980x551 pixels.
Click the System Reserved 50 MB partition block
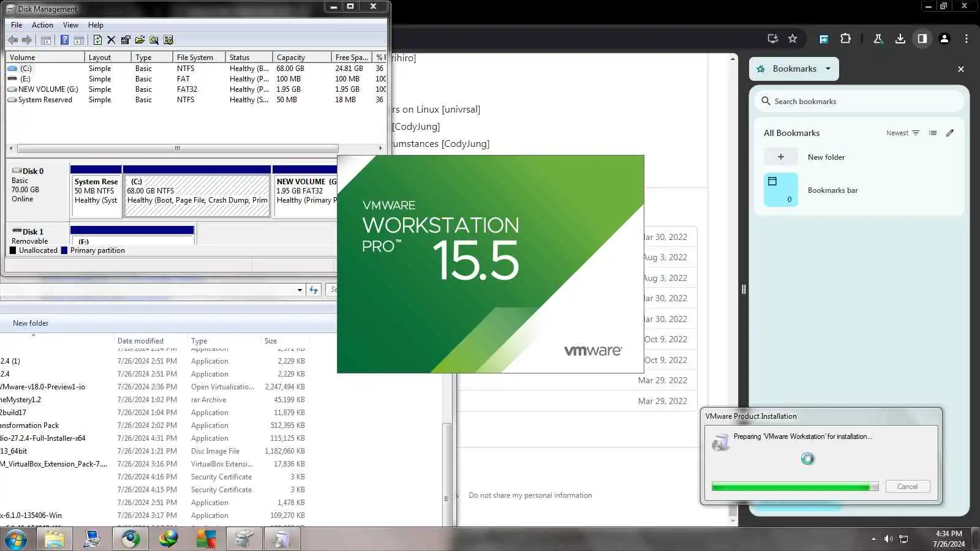96,195
